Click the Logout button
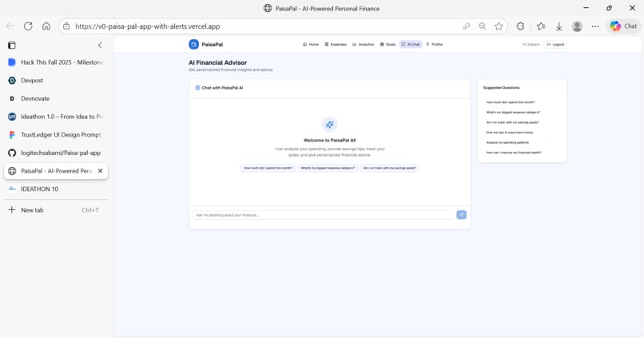The width and height of the screenshot is (644, 338). [x=555, y=45]
